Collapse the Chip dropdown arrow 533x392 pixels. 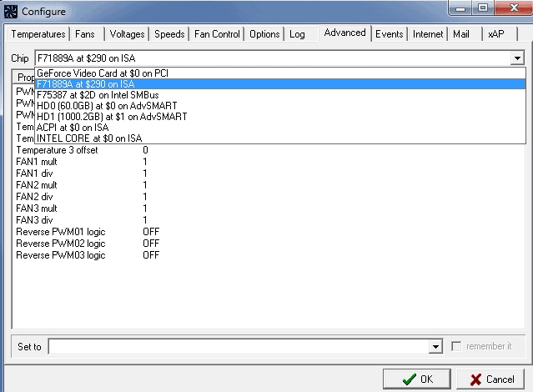(x=517, y=58)
